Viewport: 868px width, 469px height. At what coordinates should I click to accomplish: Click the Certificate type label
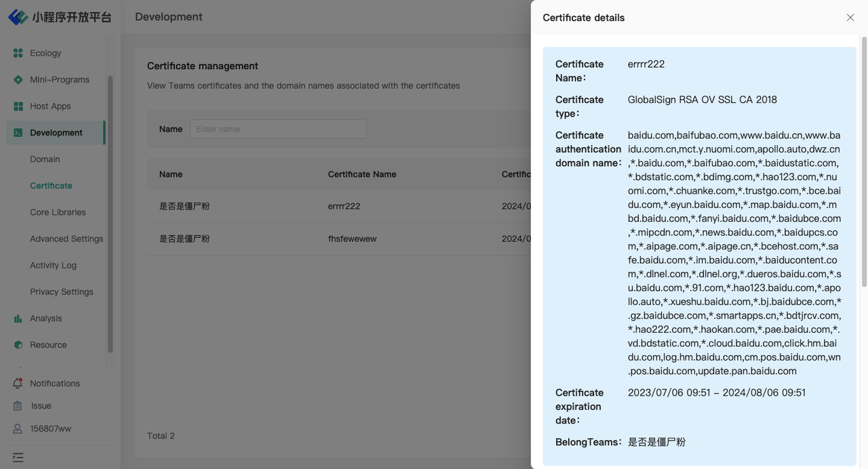(579, 106)
